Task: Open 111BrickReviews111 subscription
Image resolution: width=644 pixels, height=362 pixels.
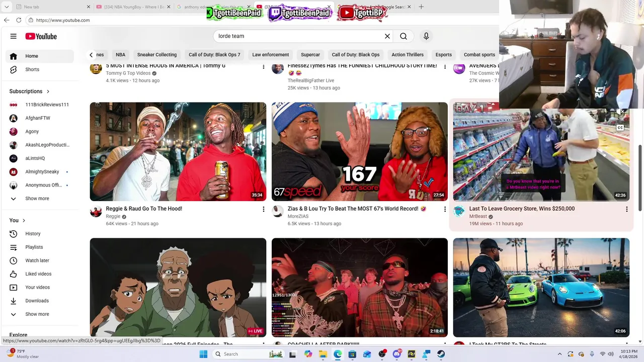Action: point(39,105)
